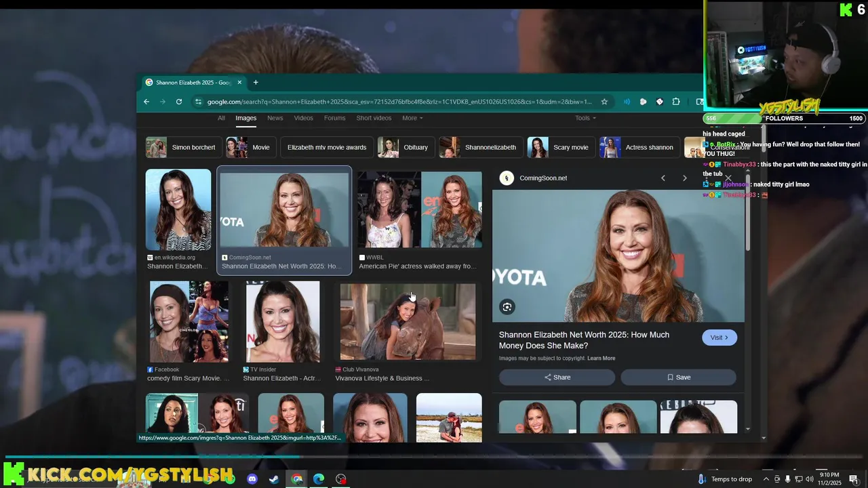Open site information icon in address bar
868x488 pixels.
198,102
